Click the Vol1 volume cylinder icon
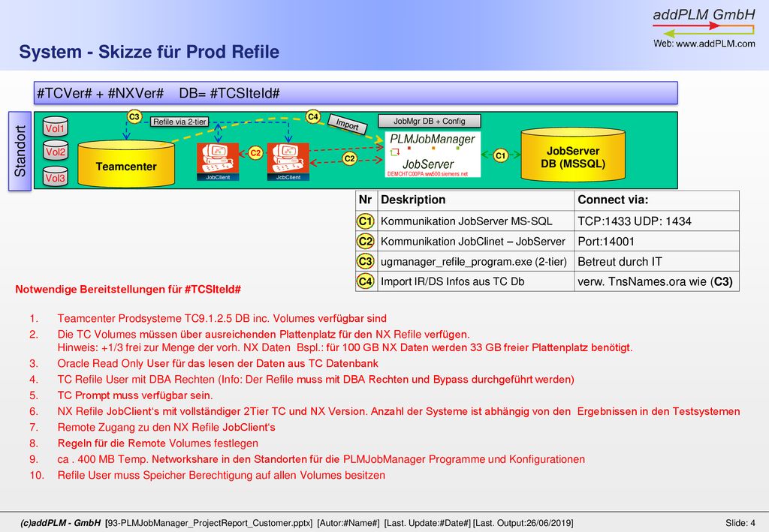Image resolution: width=769 pixels, height=532 pixels. coord(56,127)
